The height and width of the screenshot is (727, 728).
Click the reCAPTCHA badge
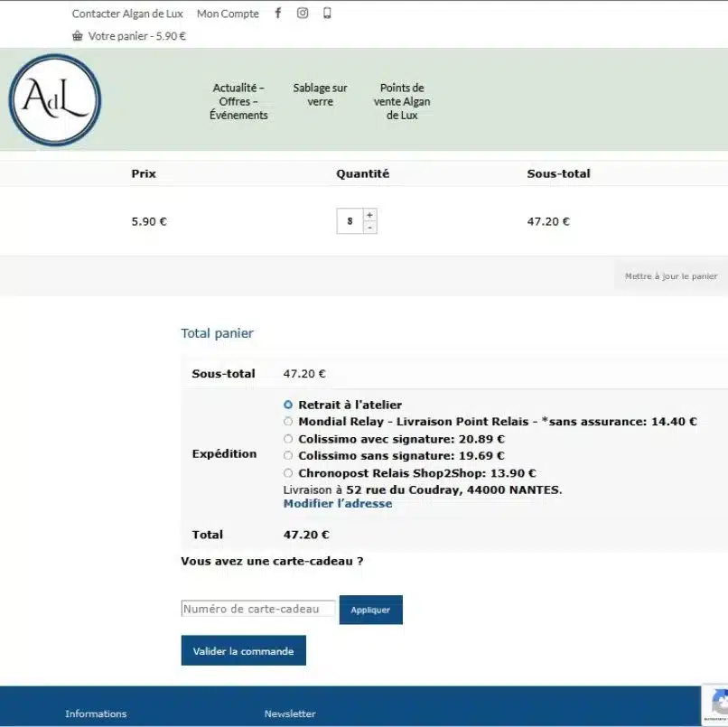coord(716,704)
